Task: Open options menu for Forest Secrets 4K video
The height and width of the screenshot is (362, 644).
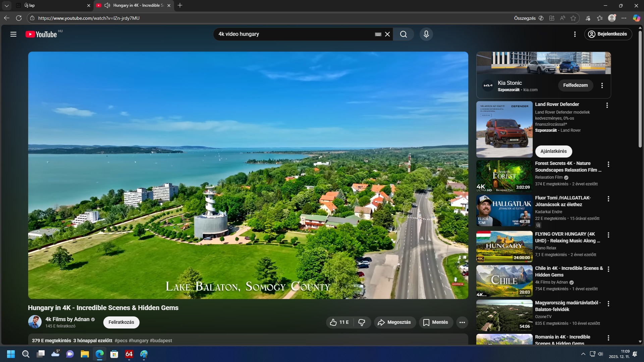Action: [x=608, y=164]
